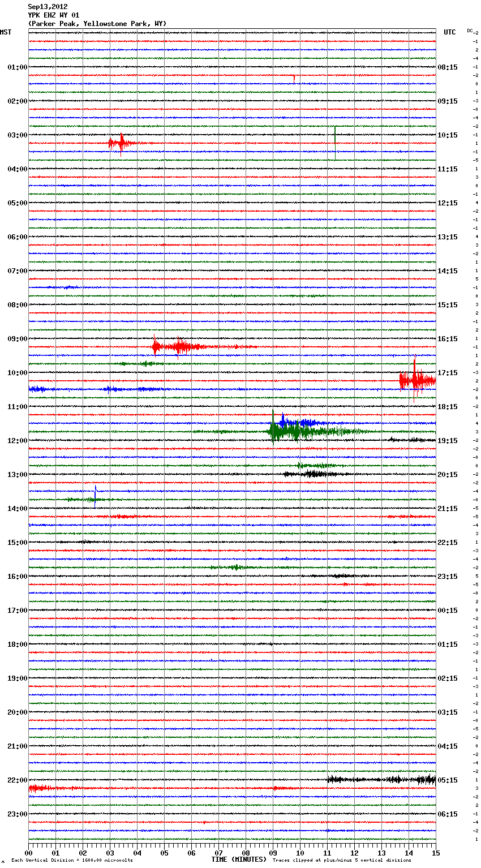Click the 08:15 UTC time label
This screenshot has height=868, width=481.
pyautogui.click(x=448, y=67)
